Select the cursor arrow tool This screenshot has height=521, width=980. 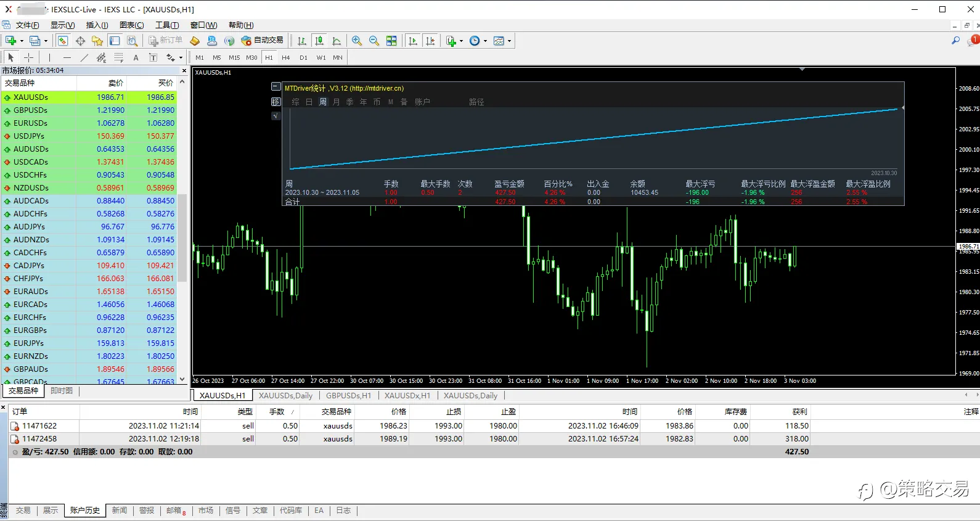[x=10, y=57]
